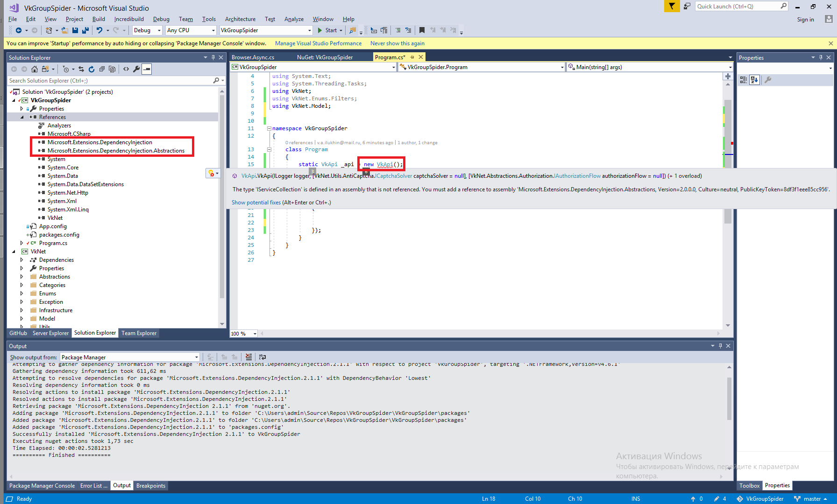Switch to Team Explorer tab
This screenshot has width=837, height=504.
tap(139, 333)
